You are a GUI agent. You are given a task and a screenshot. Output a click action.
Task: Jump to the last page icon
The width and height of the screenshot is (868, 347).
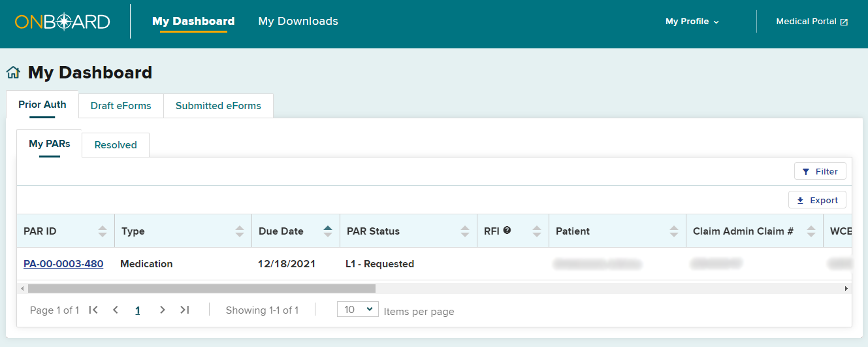point(185,310)
